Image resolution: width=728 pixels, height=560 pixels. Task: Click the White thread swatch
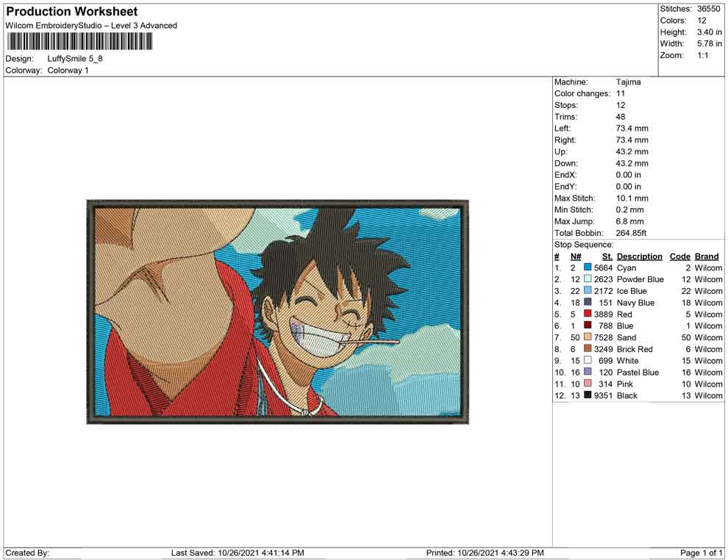point(588,360)
